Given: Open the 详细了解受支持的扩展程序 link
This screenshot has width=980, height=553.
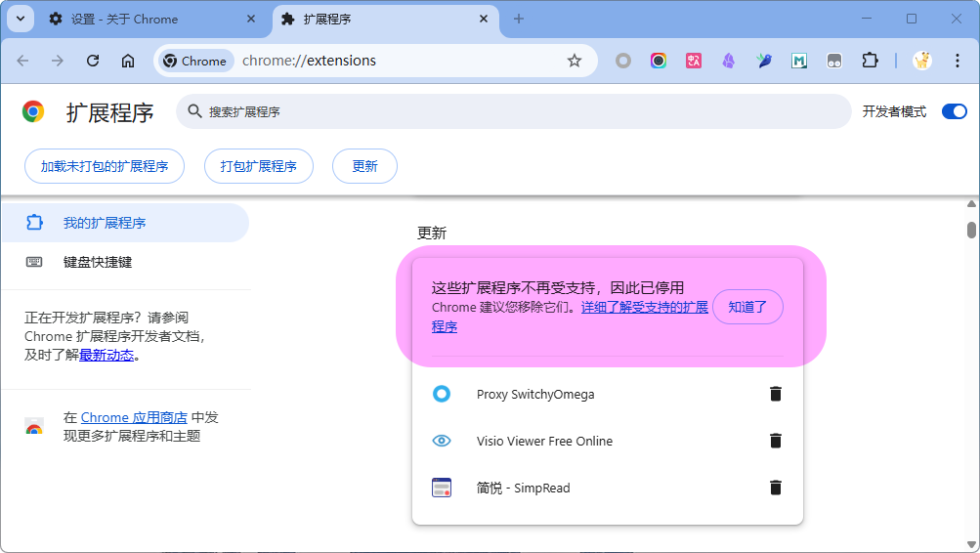Looking at the screenshot, I should pyautogui.click(x=644, y=308).
